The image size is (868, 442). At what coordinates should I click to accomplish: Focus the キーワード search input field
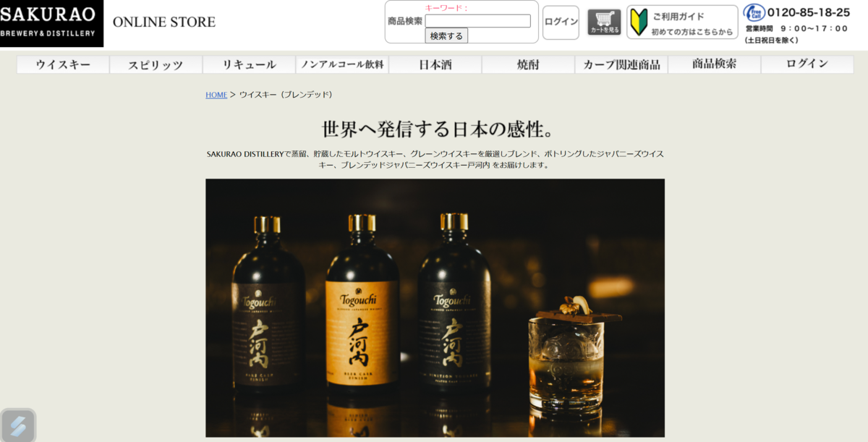click(x=478, y=21)
